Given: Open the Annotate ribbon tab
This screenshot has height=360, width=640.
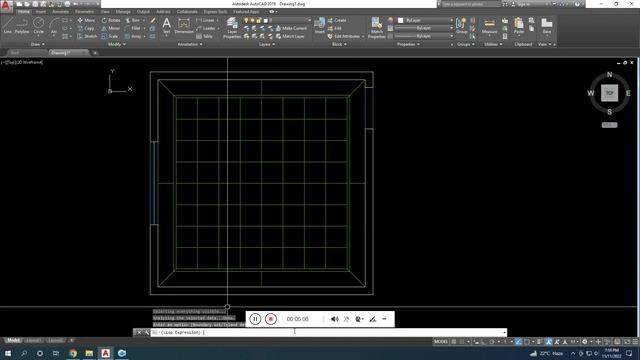Looking at the screenshot, I should click(60, 12).
